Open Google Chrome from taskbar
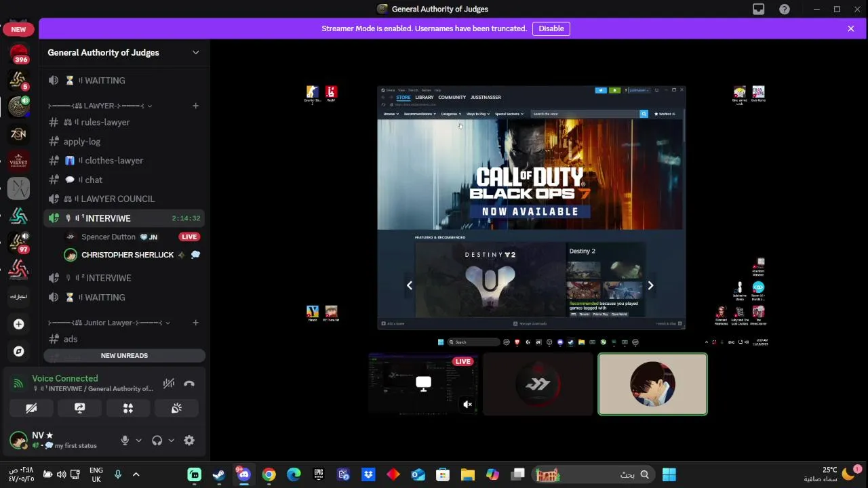This screenshot has height=488, width=868. coord(269,474)
